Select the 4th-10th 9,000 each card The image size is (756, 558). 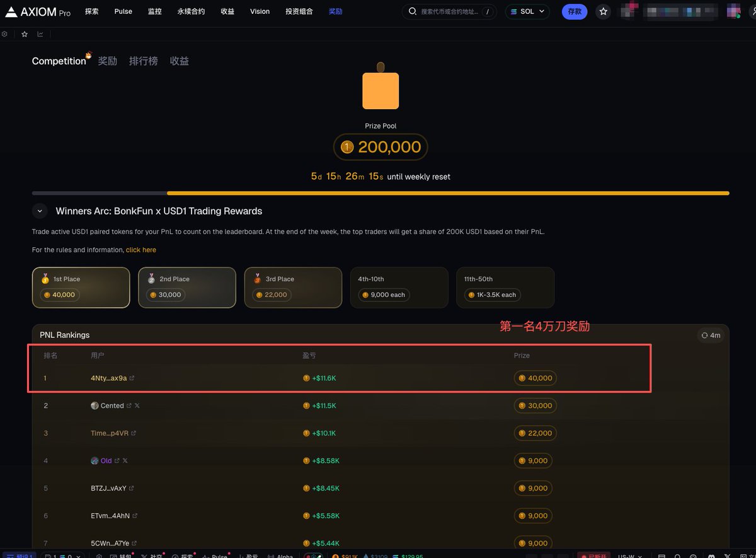pos(399,288)
